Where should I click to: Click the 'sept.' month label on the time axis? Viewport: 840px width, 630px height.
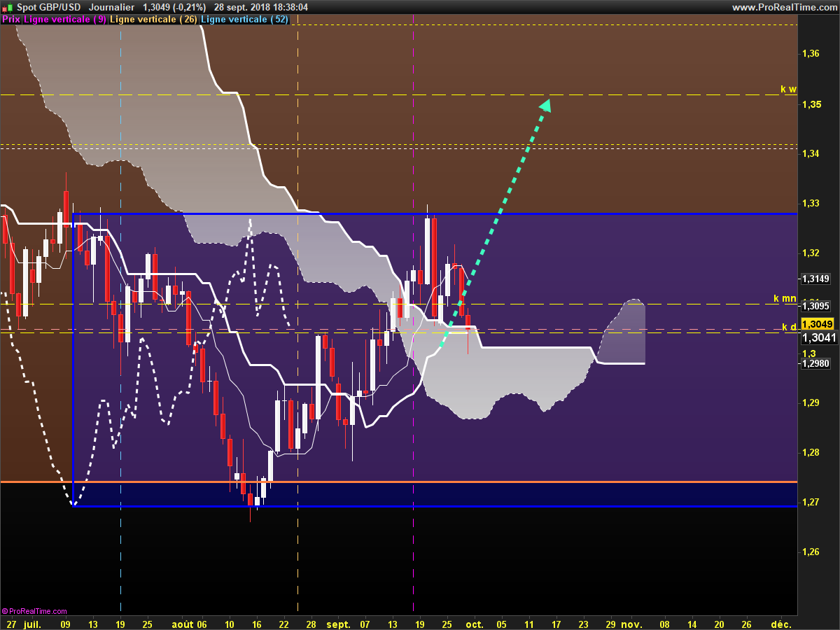(339, 624)
